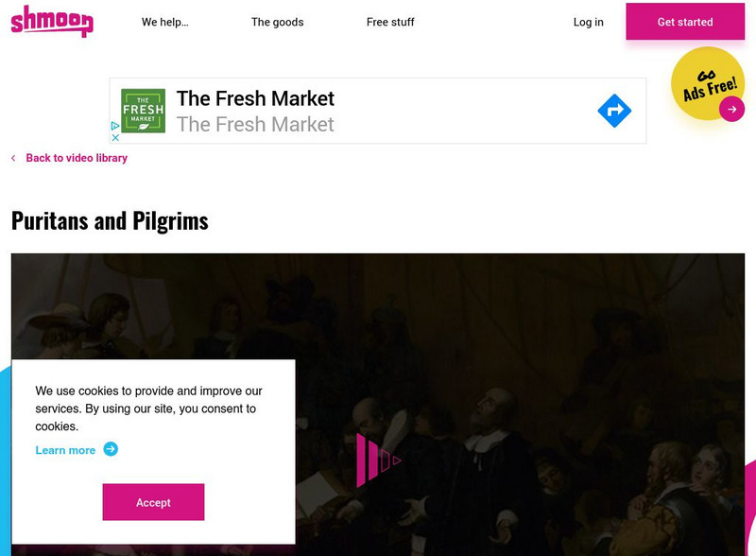Viewport: 756px width, 556px height.
Task: Dismiss the ad using the X icon
Action: [115, 136]
